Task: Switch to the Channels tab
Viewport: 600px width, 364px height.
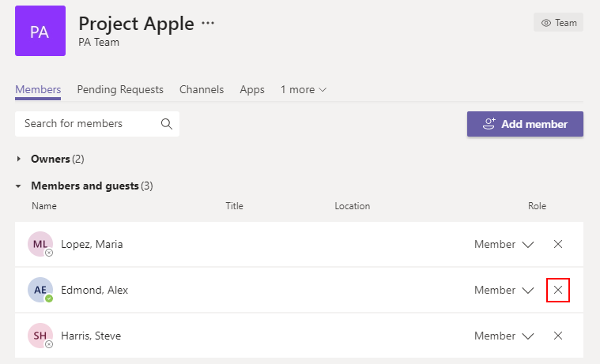Action: [202, 89]
